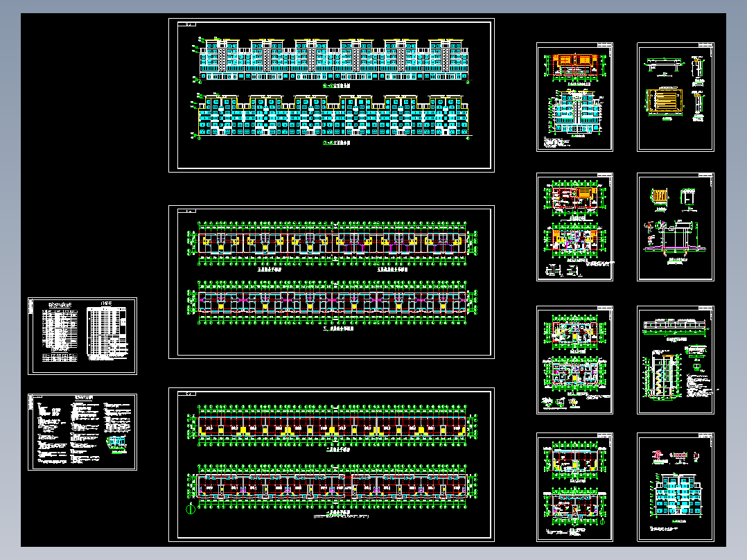
Task: Click the small orange grille detail
Action: (660, 196)
